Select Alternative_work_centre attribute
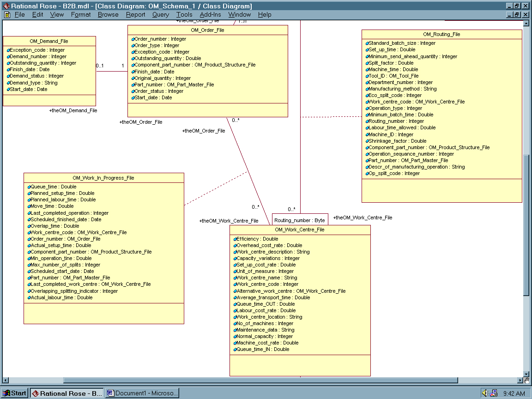The height and width of the screenshot is (399, 532). point(290,291)
